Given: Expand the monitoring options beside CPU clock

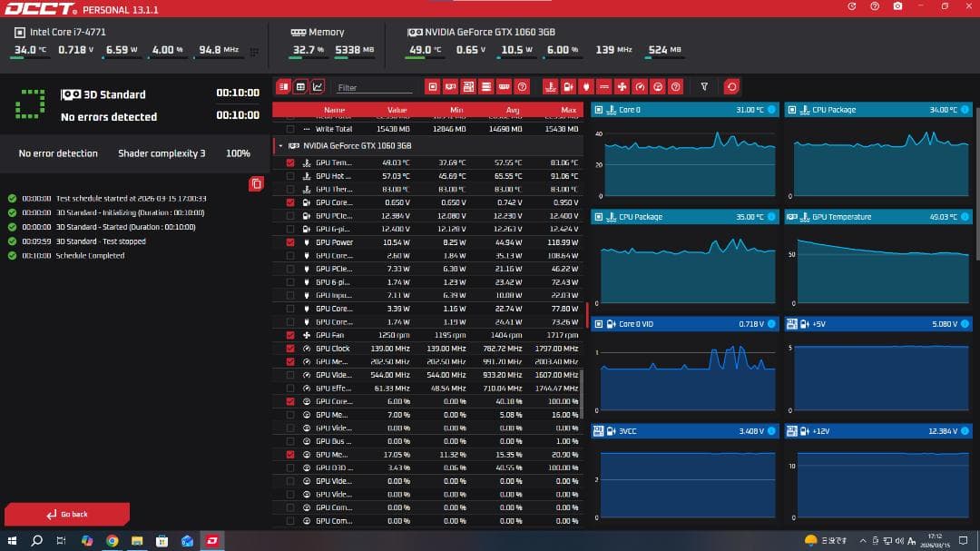Looking at the screenshot, I should tap(254, 52).
